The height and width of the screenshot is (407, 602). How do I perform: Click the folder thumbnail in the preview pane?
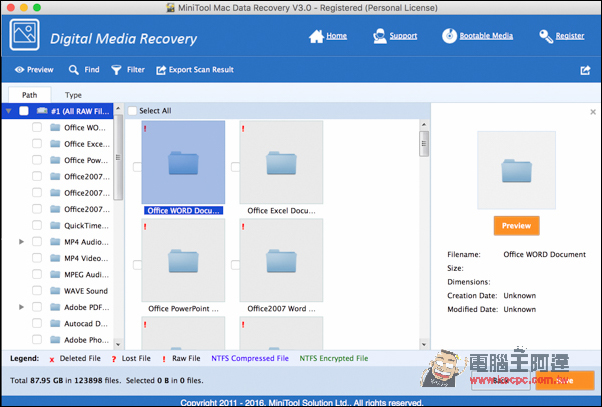click(516, 170)
